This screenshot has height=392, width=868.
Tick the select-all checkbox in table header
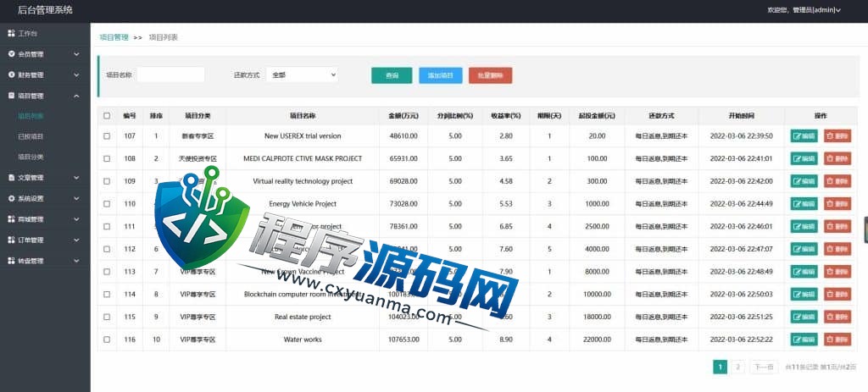107,116
